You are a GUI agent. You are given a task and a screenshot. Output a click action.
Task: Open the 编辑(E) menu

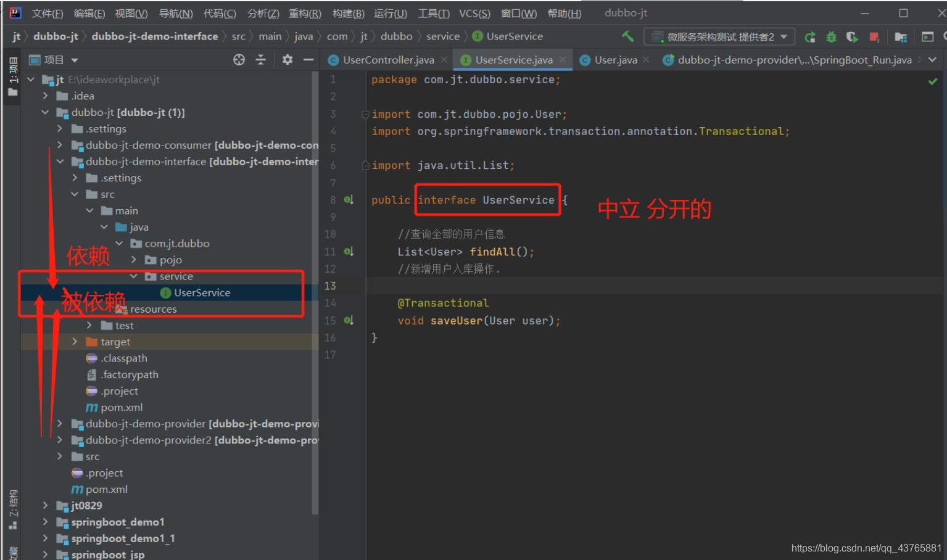tap(89, 14)
